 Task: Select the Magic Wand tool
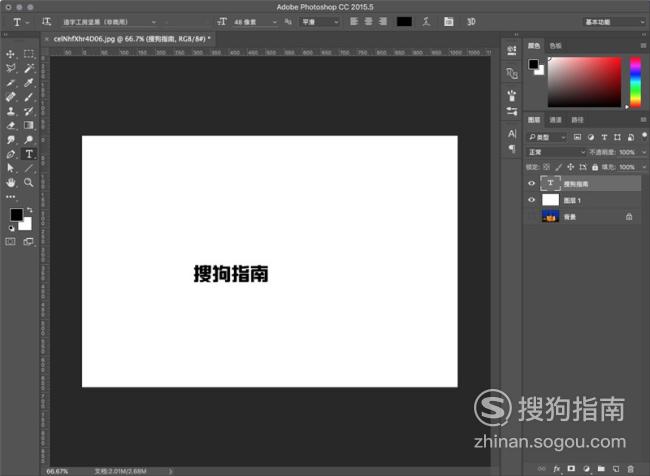pyautogui.click(x=29, y=68)
